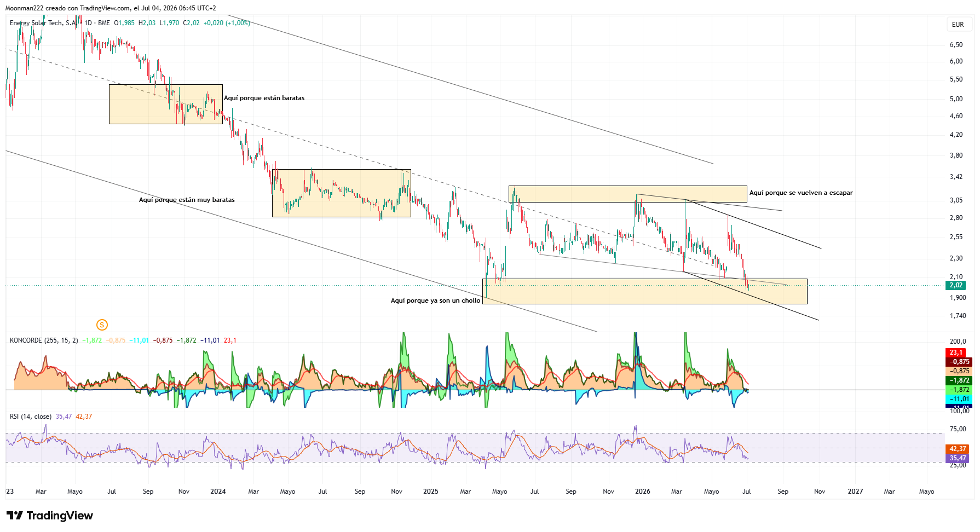Open the KONCORDE (255, 15, 2) indicator legend
The image size is (980, 532).
pyautogui.click(x=44, y=340)
